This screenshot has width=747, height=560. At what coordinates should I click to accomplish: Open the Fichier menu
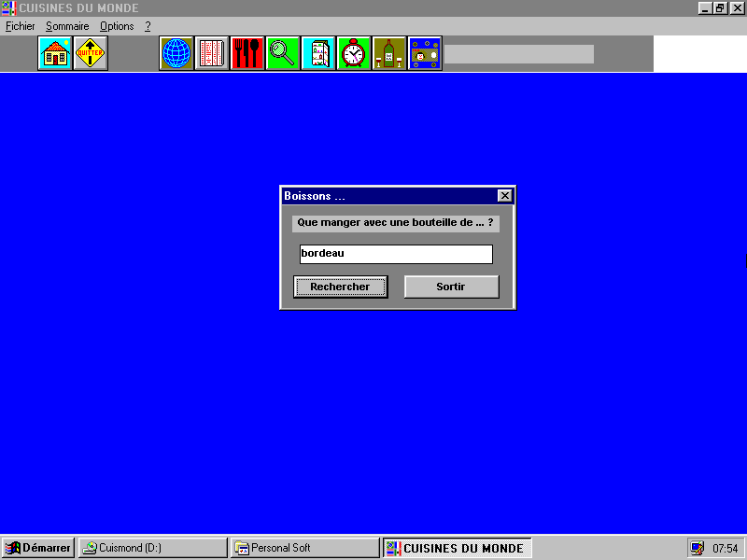click(x=20, y=26)
